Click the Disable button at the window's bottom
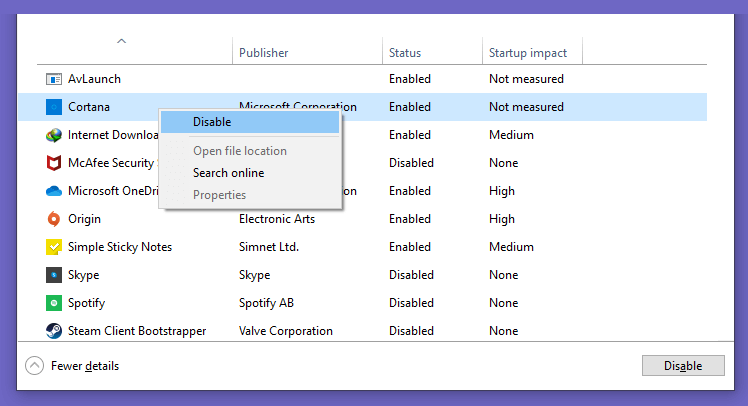 [x=683, y=366]
